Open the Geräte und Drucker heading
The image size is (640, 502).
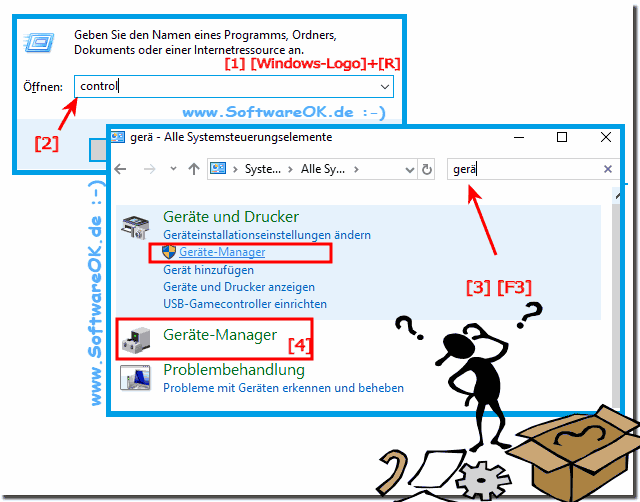(231, 217)
